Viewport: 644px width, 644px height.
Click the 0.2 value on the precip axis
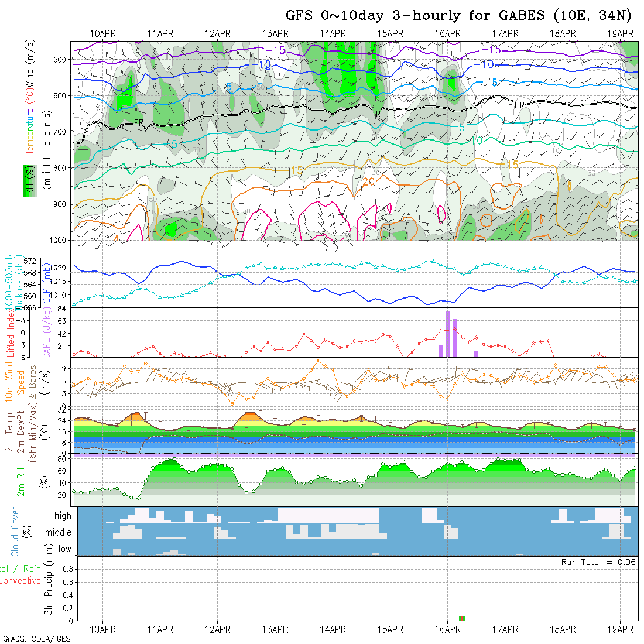(68, 608)
